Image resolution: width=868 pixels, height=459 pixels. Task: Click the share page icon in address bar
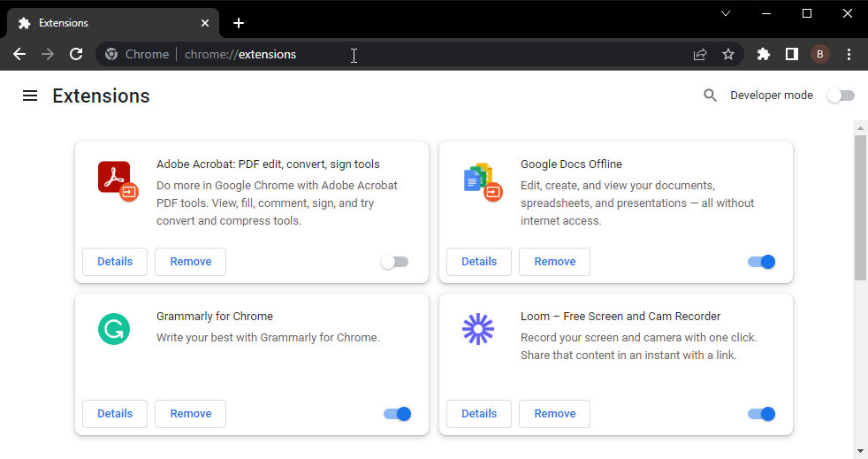[700, 54]
